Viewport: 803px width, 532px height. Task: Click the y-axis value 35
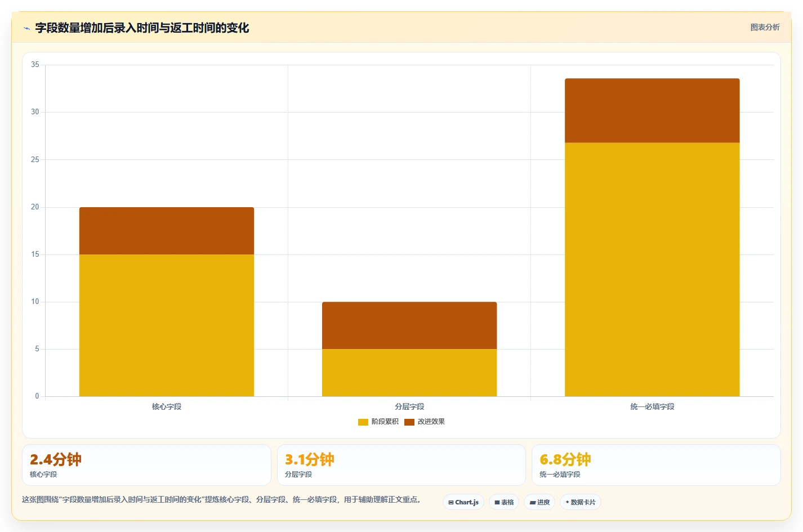pyautogui.click(x=35, y=65)
